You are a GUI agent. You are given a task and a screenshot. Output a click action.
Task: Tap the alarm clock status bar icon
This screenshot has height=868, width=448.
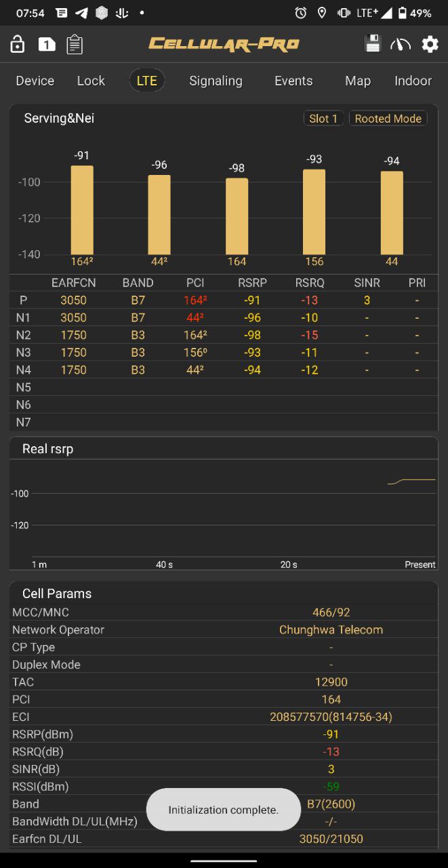point(300,13)
